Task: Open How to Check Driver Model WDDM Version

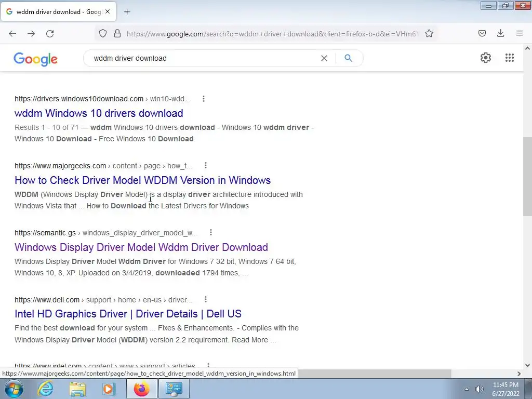Action: click(142, 180)
